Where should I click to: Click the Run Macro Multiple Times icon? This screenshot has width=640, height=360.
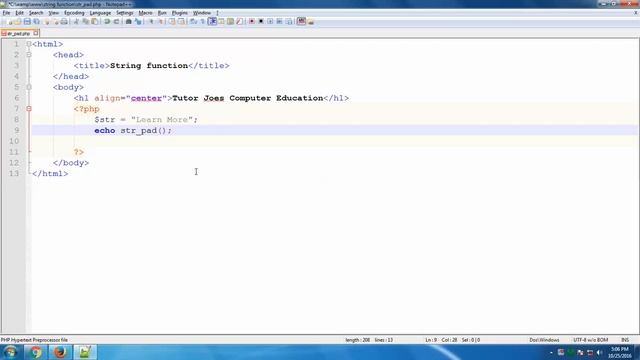coord(279,21)
